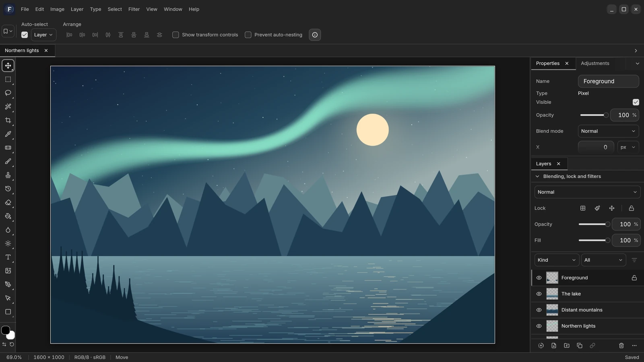Create a new layer group folder
644x362 pixels.
[567, 346]
